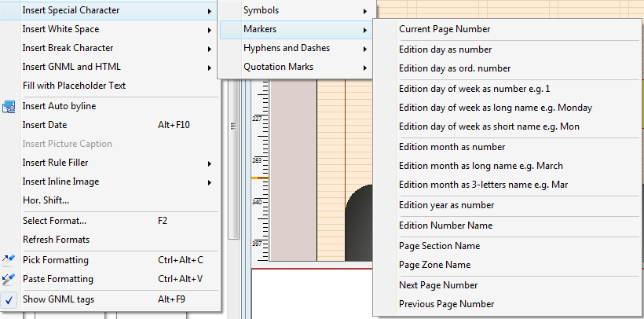
Task: Open the Insert GNML and HTML item
Action: coord(110,67)
